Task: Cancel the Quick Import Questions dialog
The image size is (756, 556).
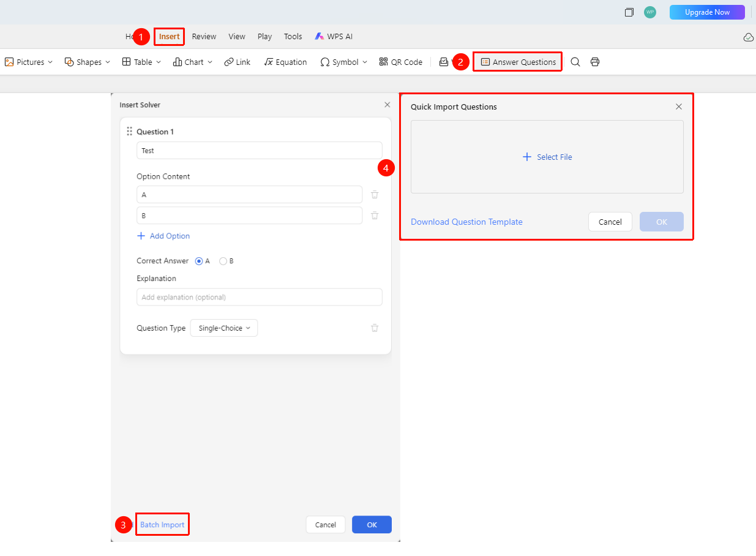Action: pyautogui.click(x=610, y=222)
